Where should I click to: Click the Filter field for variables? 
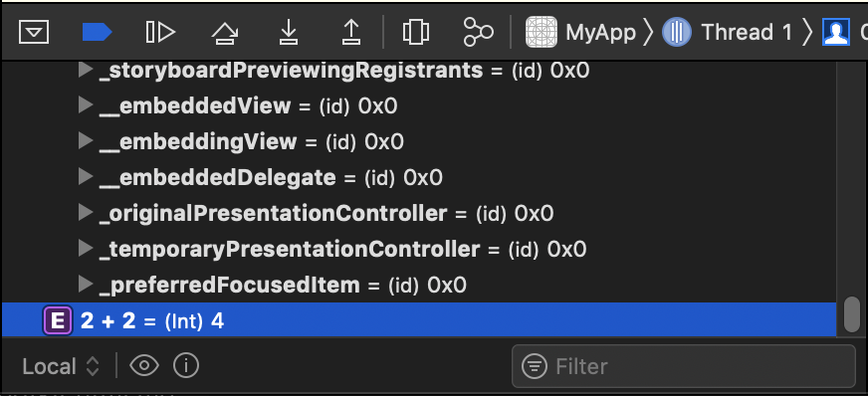point(684,366)
